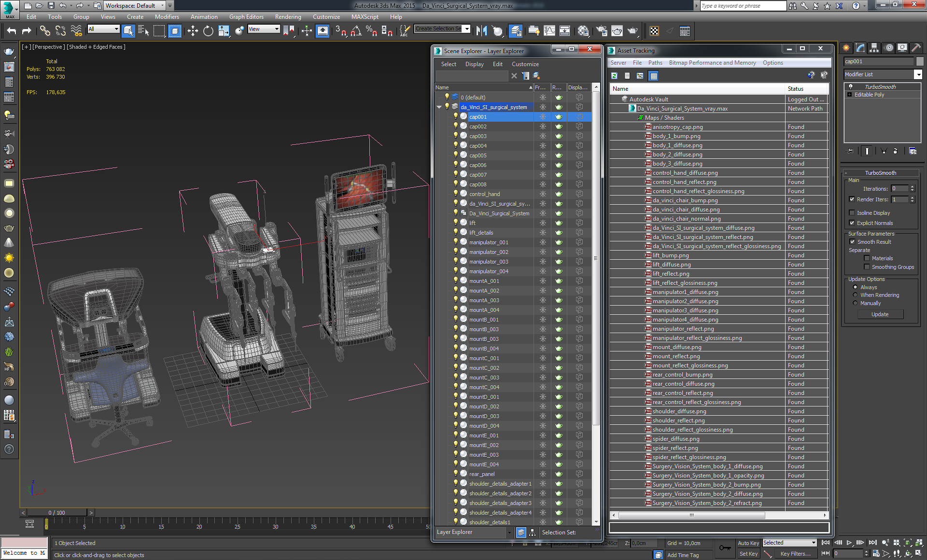Click the TurboSmooth Update button
Screen dimensions: 927x560
click(x=880, y=314)
